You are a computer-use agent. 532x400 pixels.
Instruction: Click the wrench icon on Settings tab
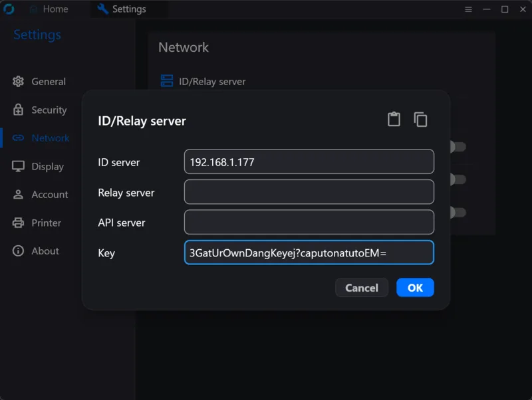coord(103,9)
